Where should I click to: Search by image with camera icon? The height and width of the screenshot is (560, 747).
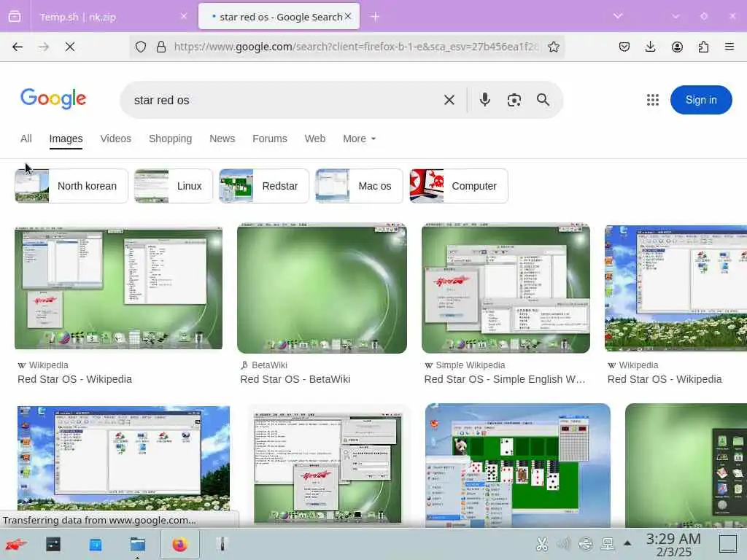pos(514,100)
